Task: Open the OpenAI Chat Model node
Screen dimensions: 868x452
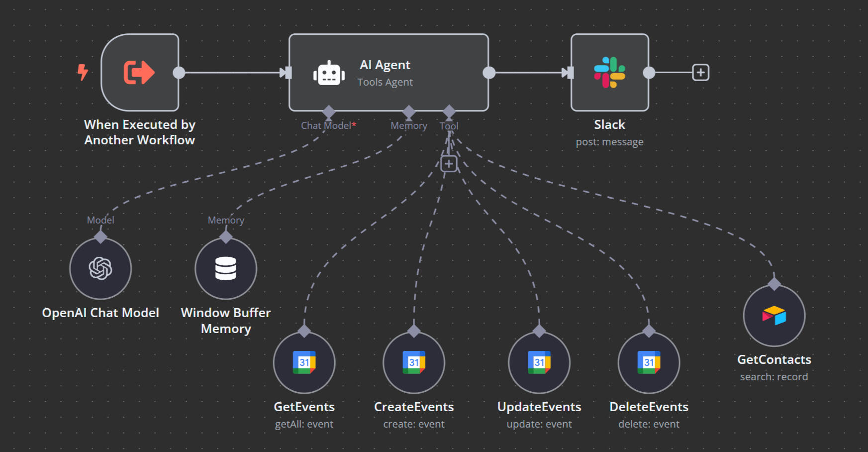Action: click(100, 269)
